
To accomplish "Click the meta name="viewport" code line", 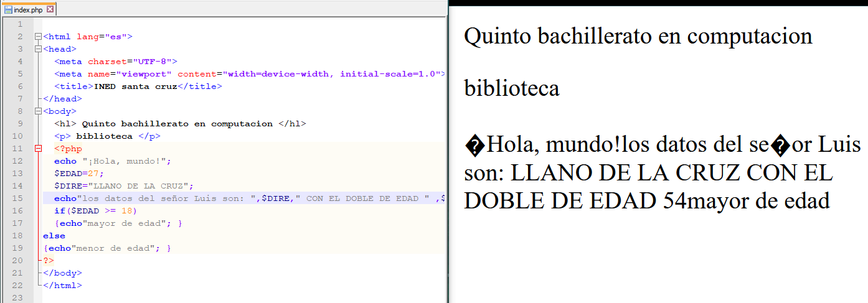I will 250,74.
